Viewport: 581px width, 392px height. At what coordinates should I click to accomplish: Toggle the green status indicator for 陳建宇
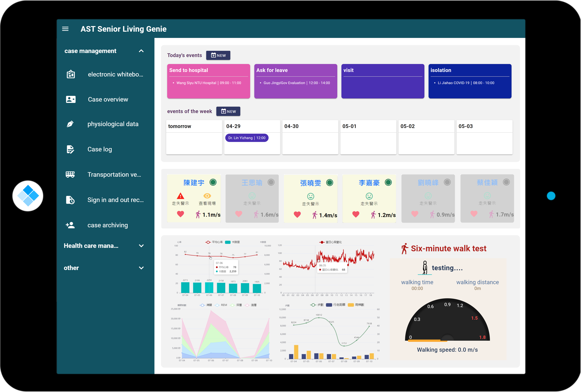pyautogui.click(x=213, y=182)
